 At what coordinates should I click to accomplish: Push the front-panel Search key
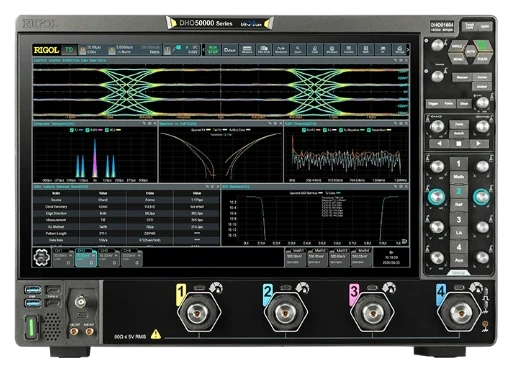pyautogui.click(x=459, y=133)
